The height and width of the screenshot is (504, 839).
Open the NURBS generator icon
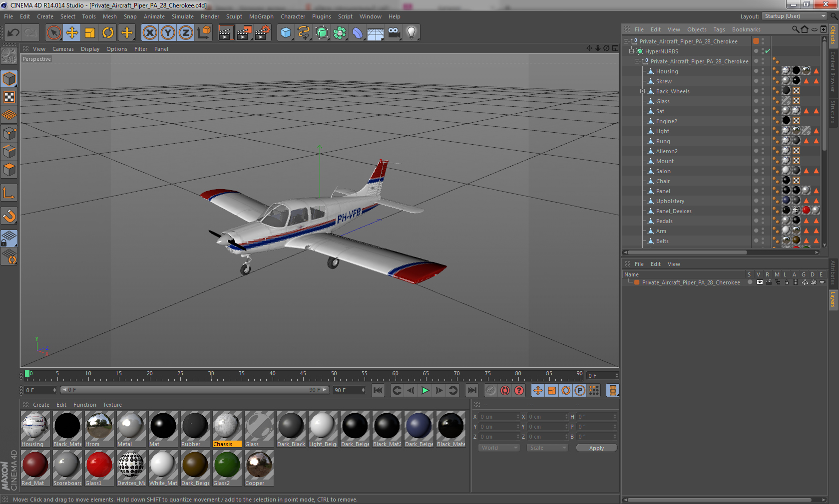pos(322,33)
